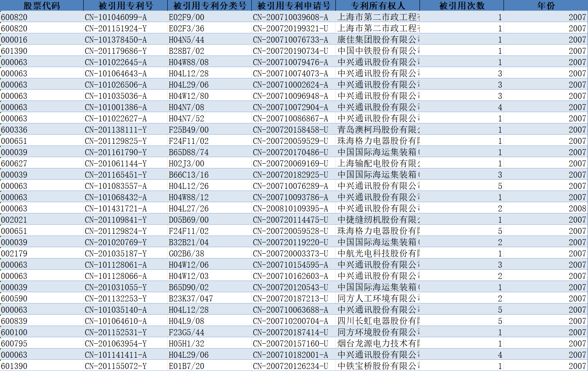This screenshot has height=371, width=588.
Task: Select the 专利所有权人 column header
Action: tap(378, 6)
